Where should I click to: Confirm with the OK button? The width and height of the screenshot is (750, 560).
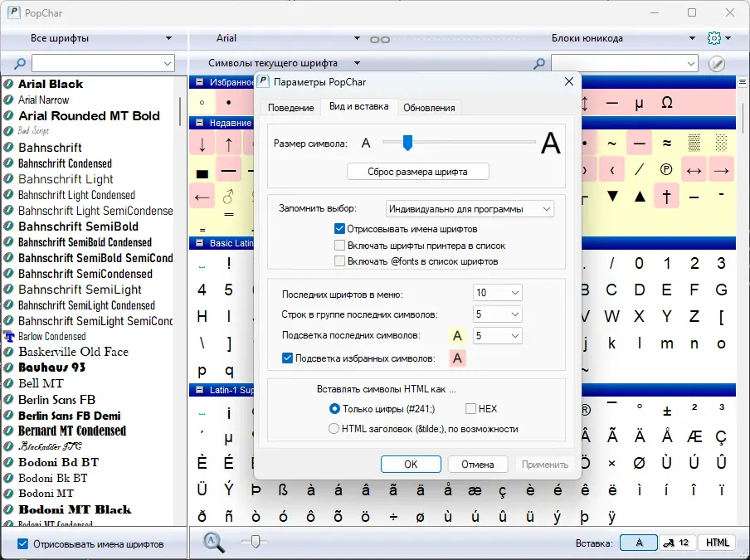411,465
